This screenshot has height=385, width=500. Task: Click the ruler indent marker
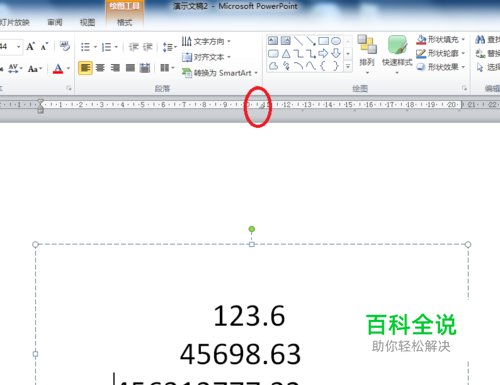[40, 106]
